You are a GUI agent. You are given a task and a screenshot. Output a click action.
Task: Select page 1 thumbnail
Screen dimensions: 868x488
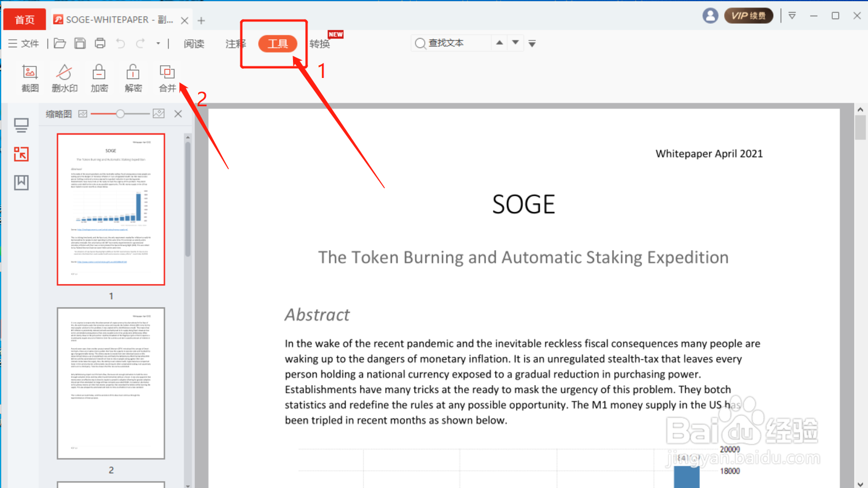pos(111,210)
